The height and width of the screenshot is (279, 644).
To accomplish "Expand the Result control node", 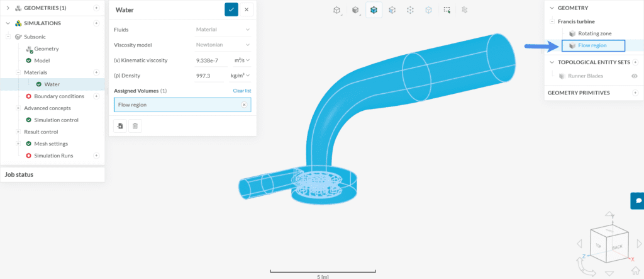I will [x=18, y=132].
